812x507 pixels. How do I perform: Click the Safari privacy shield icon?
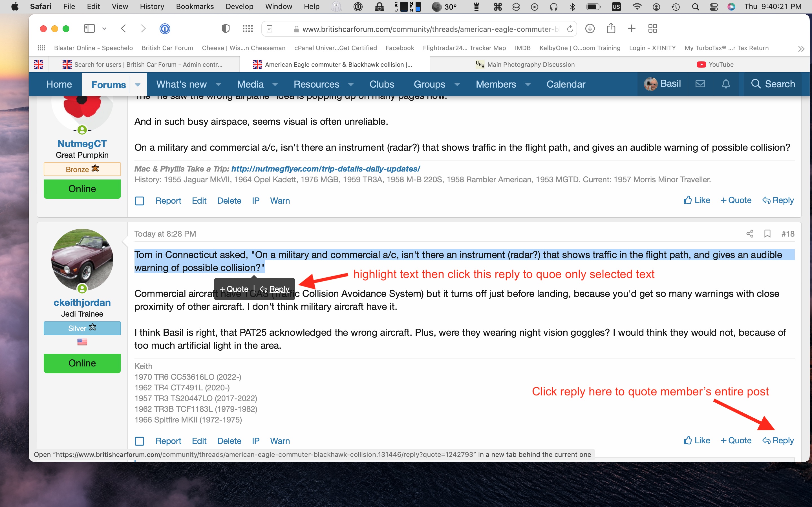[226, 28]
